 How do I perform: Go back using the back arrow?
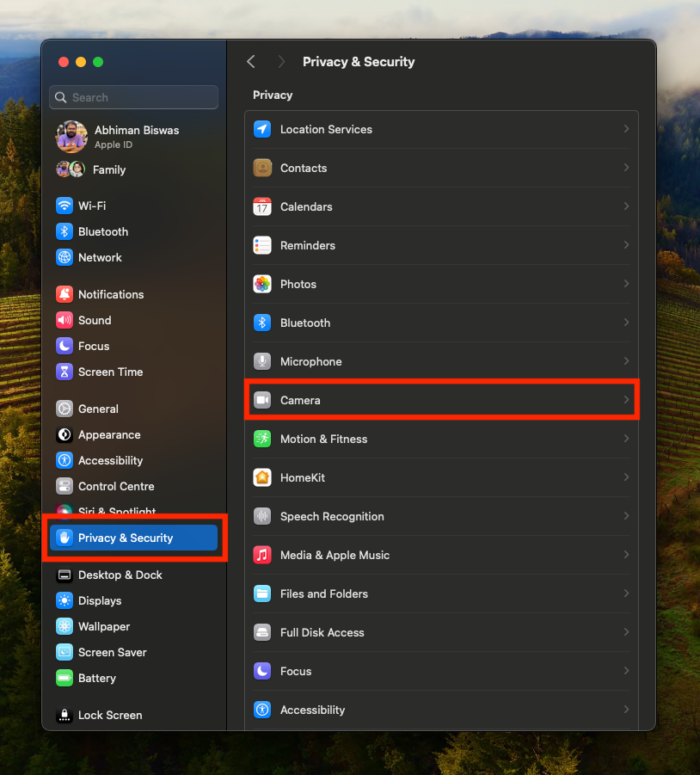[x=251, y=62]
